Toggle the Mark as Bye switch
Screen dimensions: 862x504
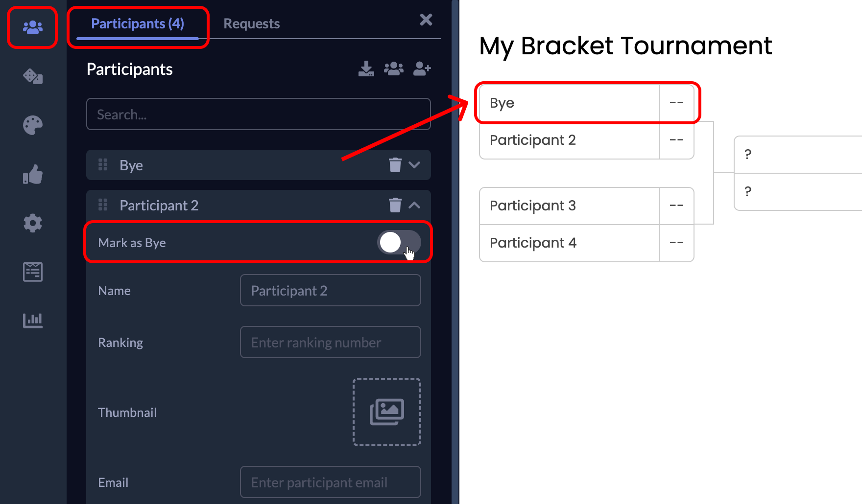(x=399, y=242)
